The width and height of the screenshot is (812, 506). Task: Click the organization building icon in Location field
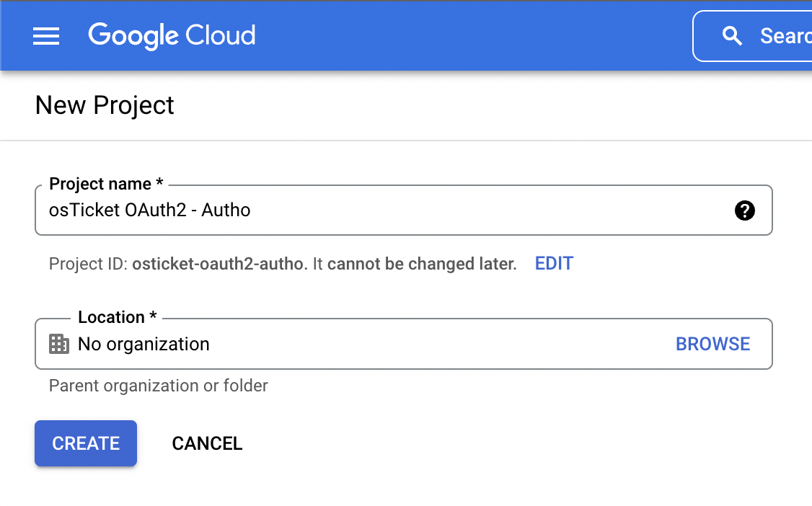pos(59,344)
